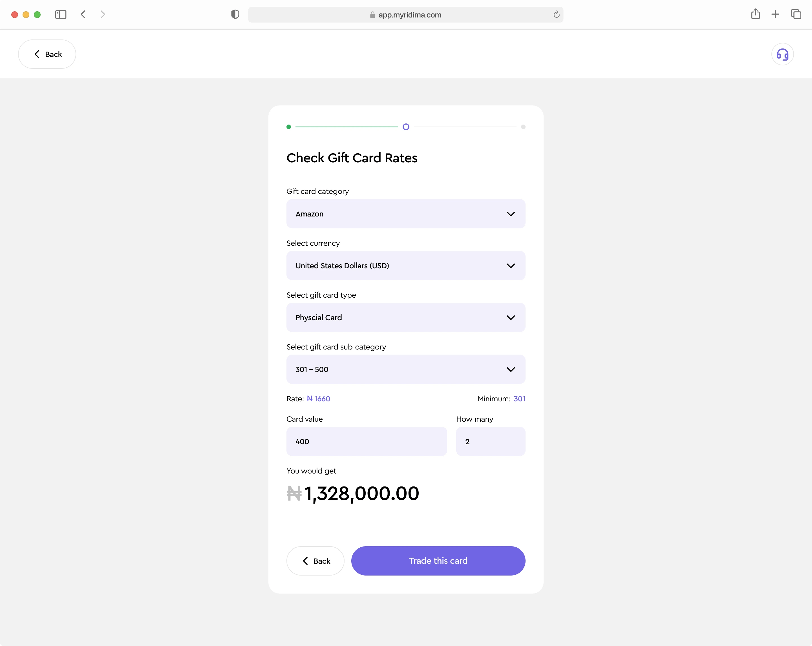Expand the 301 – 500 chevron

click(x=510, y=369)
